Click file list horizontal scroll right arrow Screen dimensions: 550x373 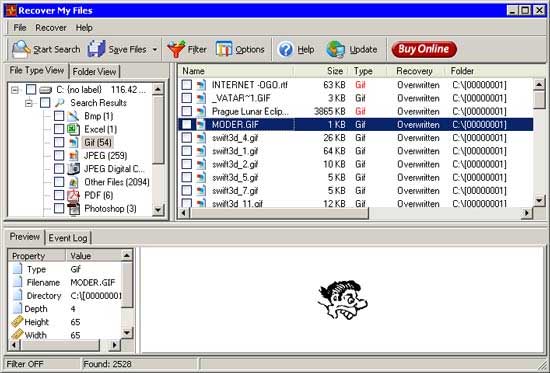pos(526,213)
